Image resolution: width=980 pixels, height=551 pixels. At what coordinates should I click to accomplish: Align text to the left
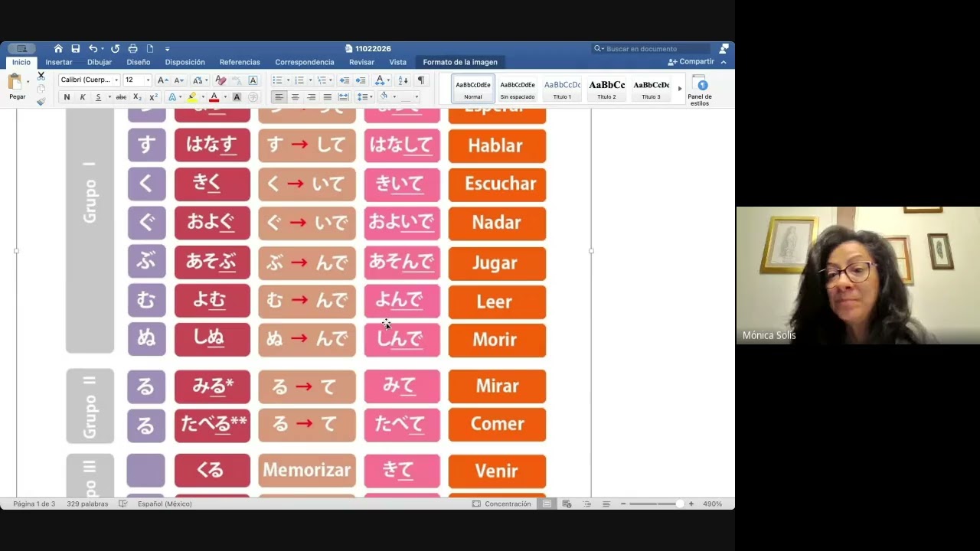click(x=279, y=97)
